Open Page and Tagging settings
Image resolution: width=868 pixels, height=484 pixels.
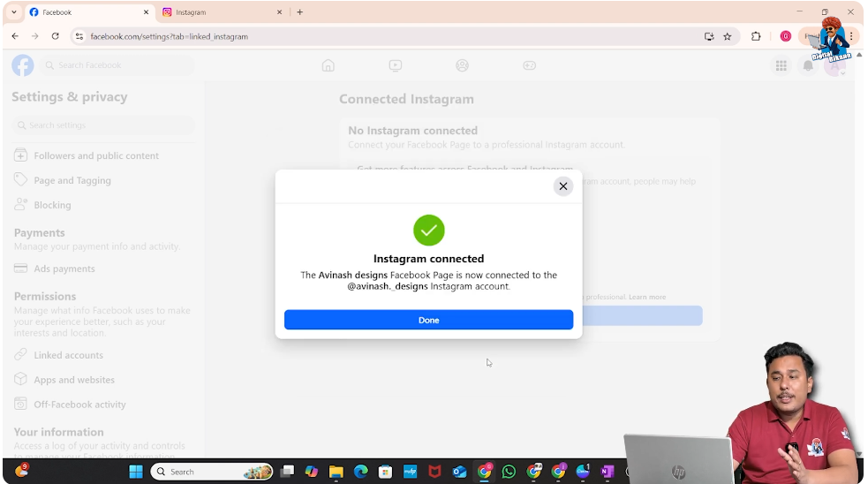tap(103, 180)
